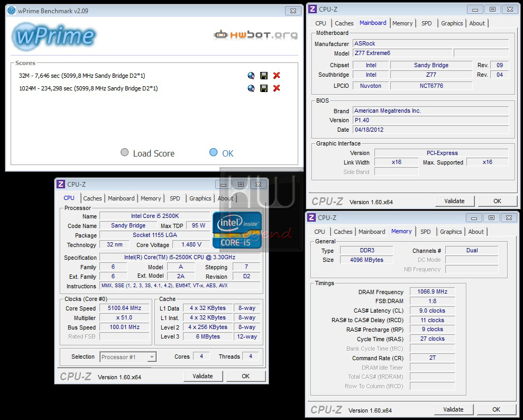Viewport: 523px width, 420px height.
Task: Select the Load Score radio button
Action: pos(124,152)
